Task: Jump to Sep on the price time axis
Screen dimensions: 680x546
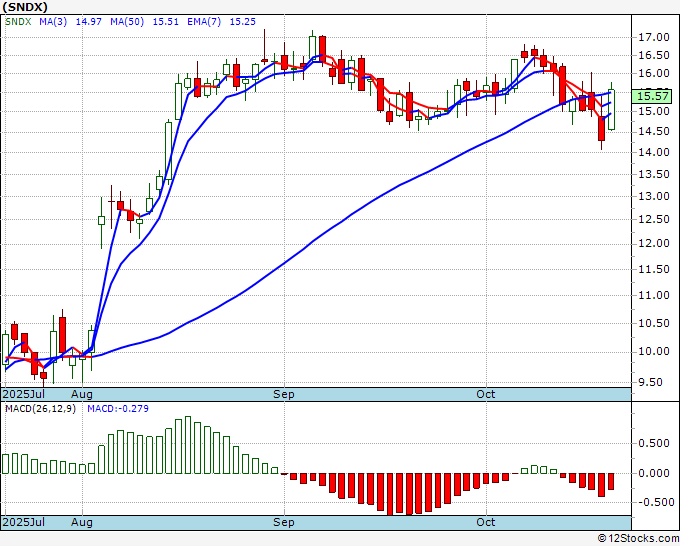Action: (284, 395)
